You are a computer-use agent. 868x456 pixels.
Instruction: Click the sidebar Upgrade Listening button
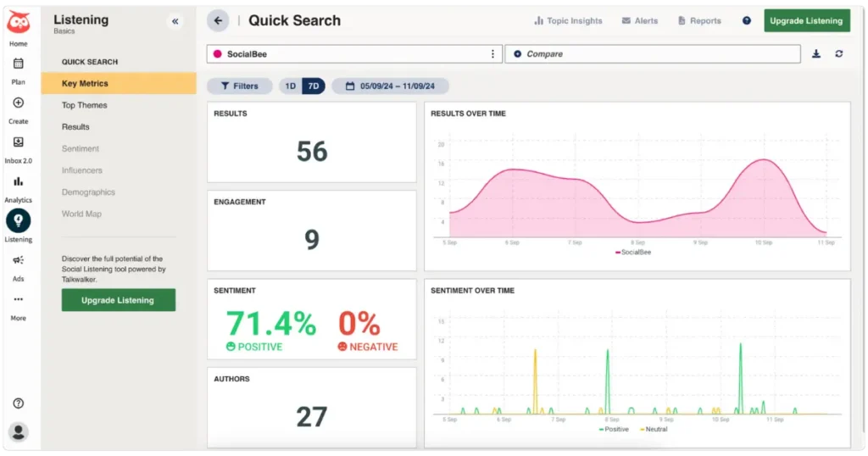pyautogui.click(x=119, y=300)
